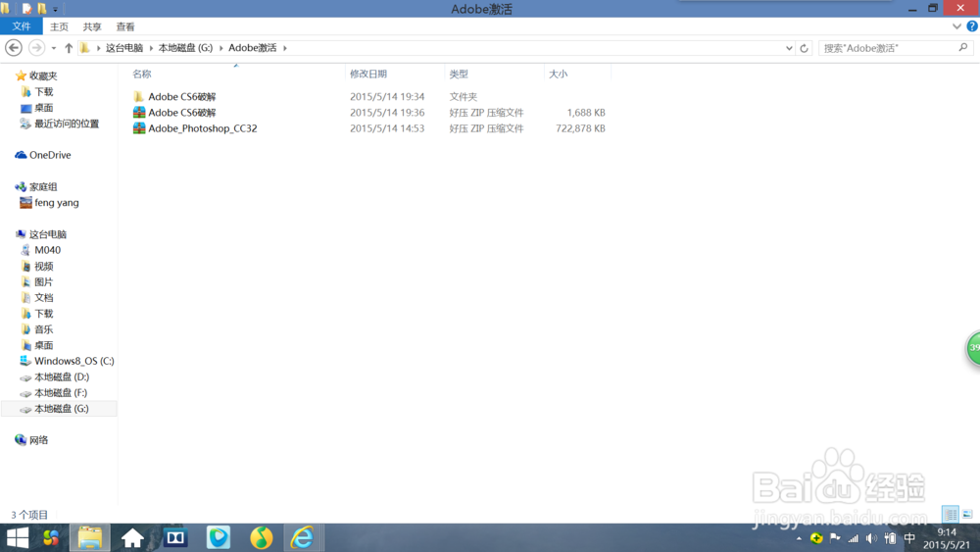The width and height of the screenshot is (980, 552).
Task: Switch to the 共享 ribbon tab
Action: 92,26
